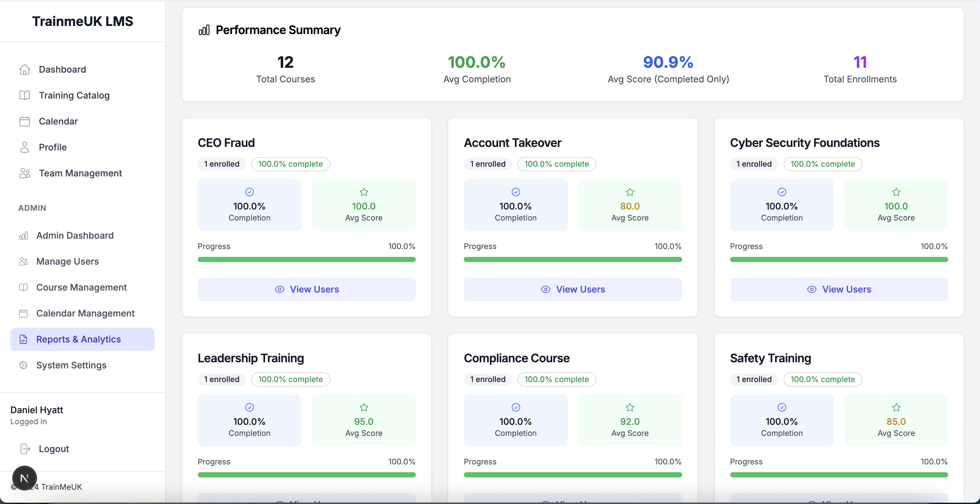Click Leadership Training completion checkmark icon
This screenshot has height=504, width=980.
(x=249, y=408)
